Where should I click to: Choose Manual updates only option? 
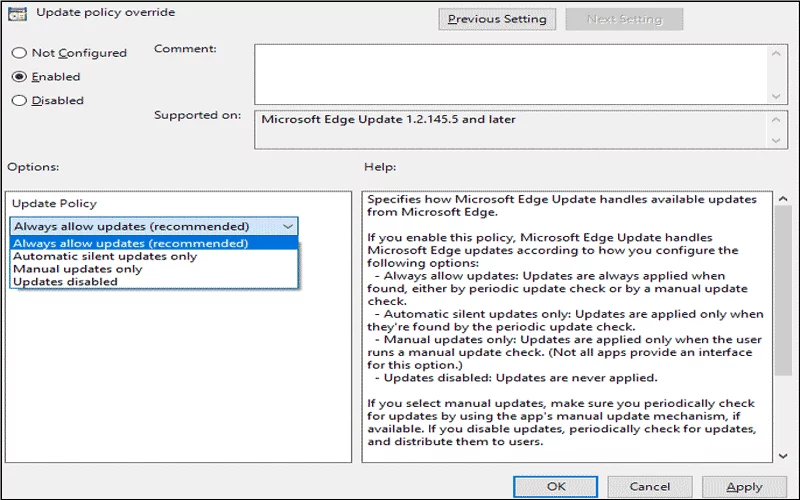154,269
